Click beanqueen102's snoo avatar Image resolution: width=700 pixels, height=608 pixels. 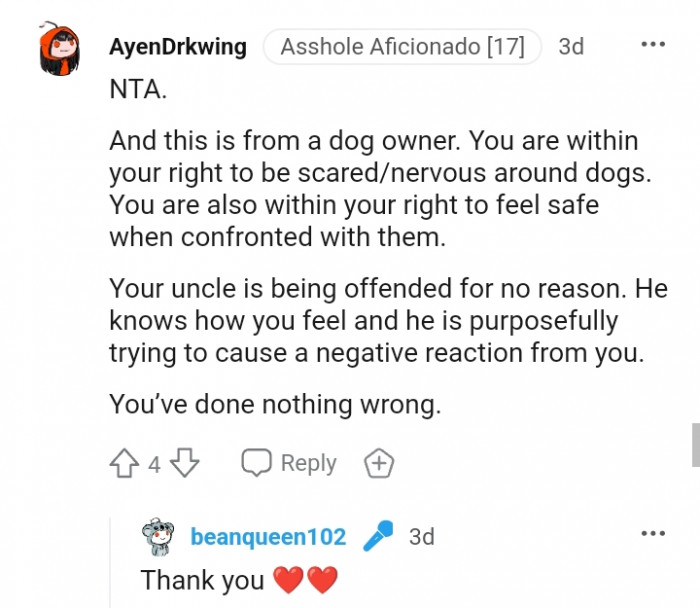click(x=159, y=537)
